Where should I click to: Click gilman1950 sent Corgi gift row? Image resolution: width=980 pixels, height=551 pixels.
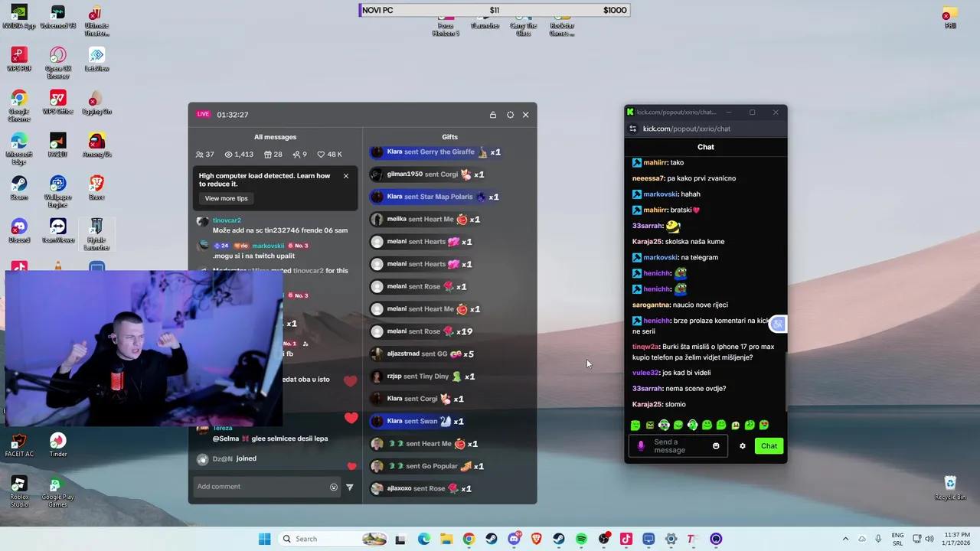pyautogui.click(x=427, y=174)
